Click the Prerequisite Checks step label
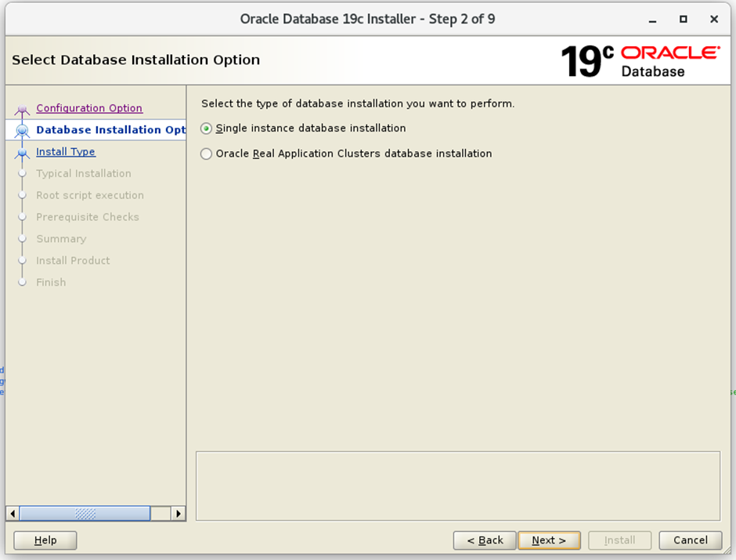Screen dimensions: 736x560 coord(88,217)
